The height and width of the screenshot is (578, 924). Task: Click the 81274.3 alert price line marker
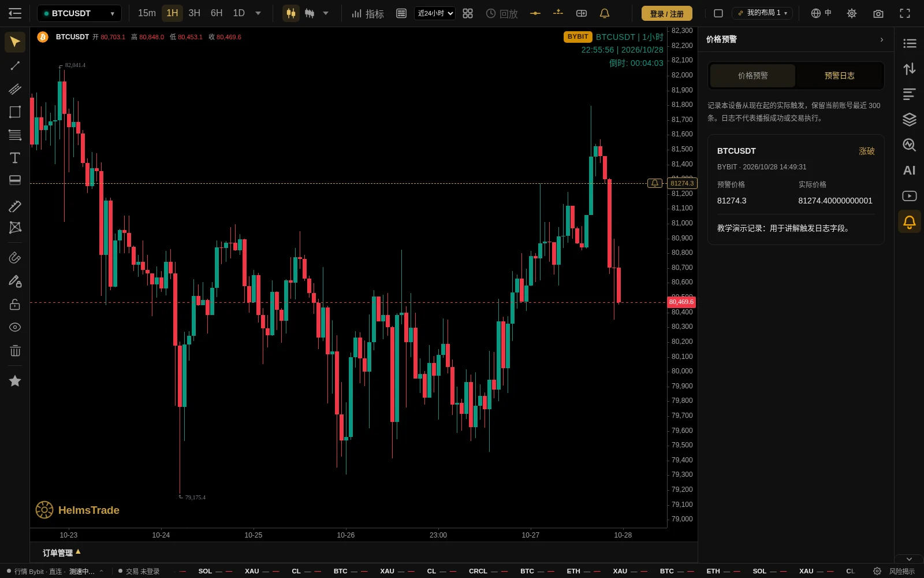click(x=682, y=183)
